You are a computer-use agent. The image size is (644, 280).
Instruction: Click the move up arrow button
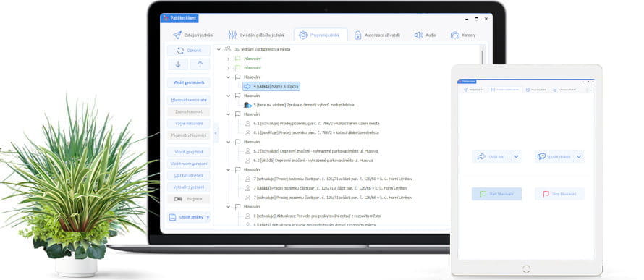(200, 64)
